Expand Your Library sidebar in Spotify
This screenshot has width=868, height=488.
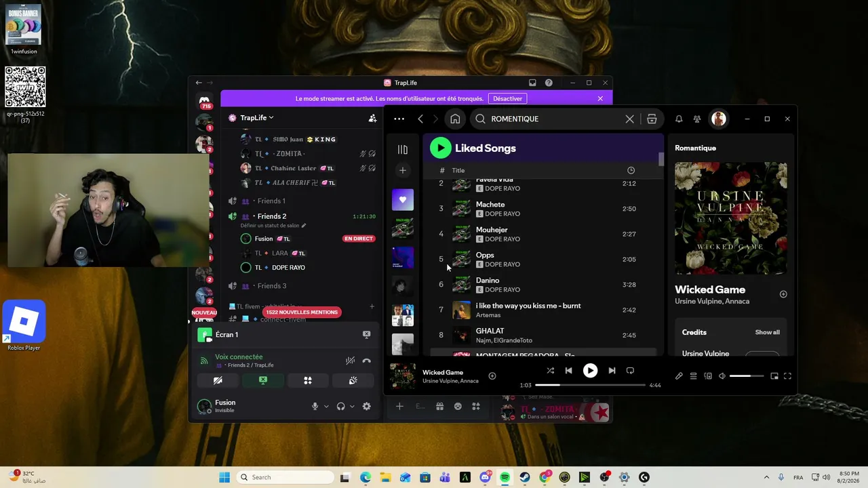tap(402, 149)
